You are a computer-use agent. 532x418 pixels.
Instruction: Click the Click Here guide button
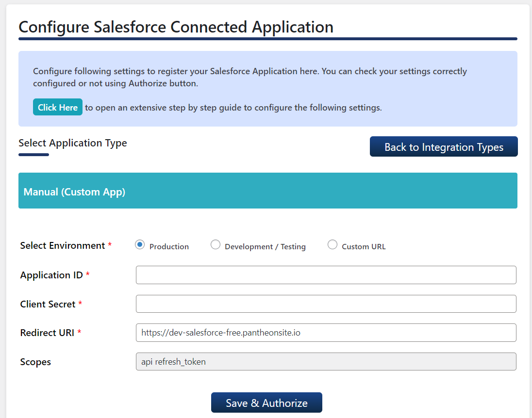tap(58, 107)
